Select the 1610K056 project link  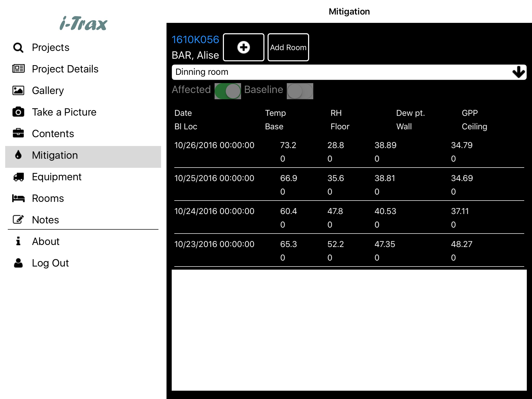coord(191,39)
